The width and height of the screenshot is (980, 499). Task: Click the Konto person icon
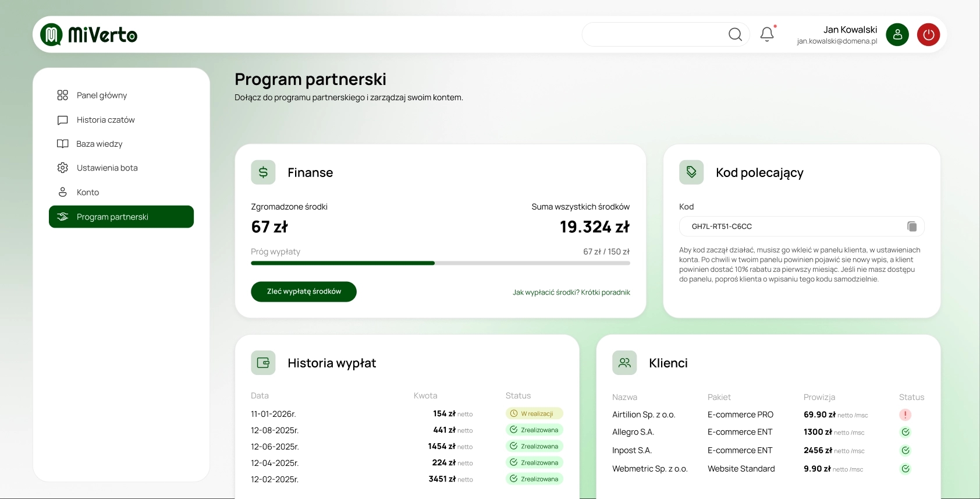pos(63,192)
